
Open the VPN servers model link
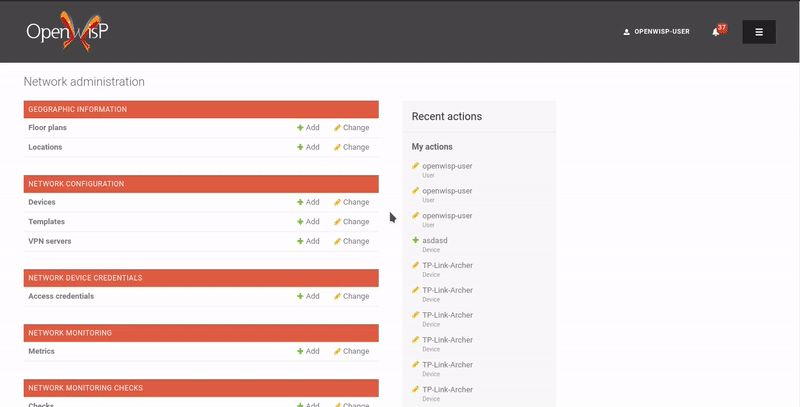(49, 241)
